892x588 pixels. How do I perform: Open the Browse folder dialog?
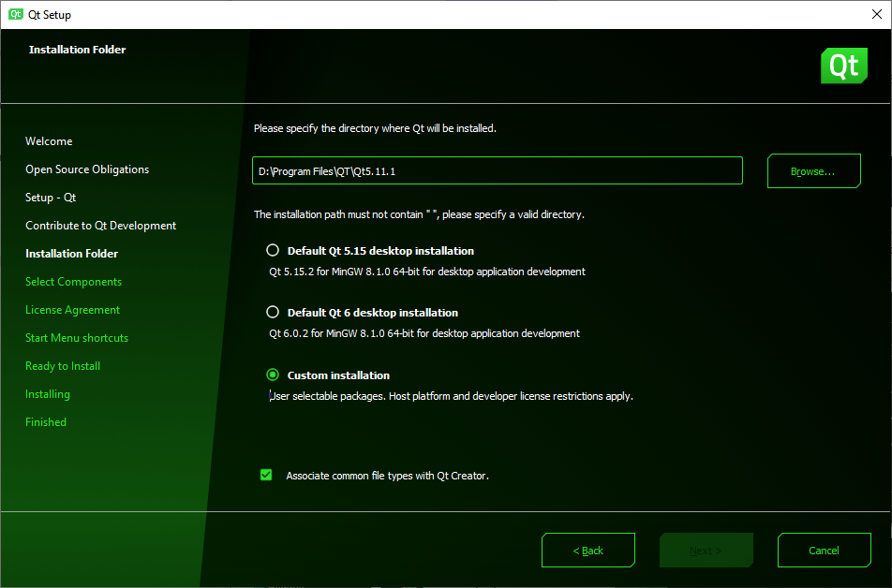click(x=813, y=171)
